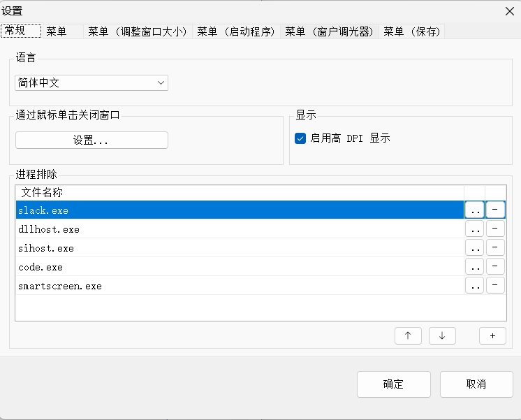Click browse button for slack.exe row

coord(474,210)
